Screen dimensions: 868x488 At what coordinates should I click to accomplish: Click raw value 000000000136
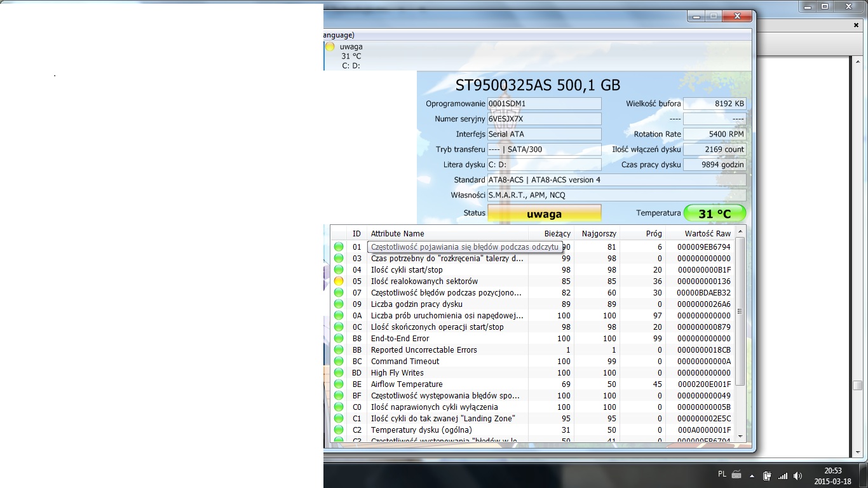click(704, 281)
